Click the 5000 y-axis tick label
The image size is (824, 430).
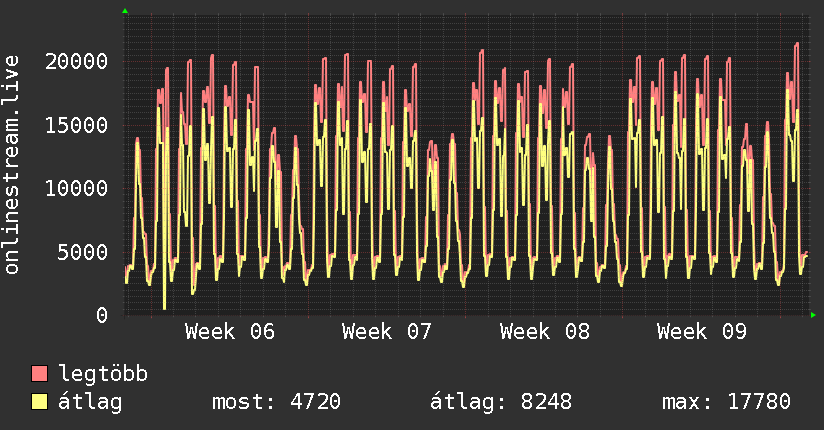(x=83, y=252)
